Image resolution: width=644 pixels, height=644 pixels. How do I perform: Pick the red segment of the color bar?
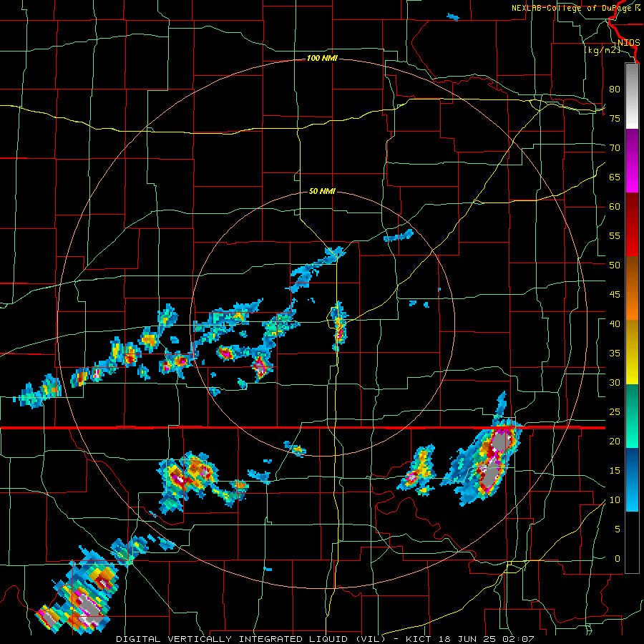point(632,224)
